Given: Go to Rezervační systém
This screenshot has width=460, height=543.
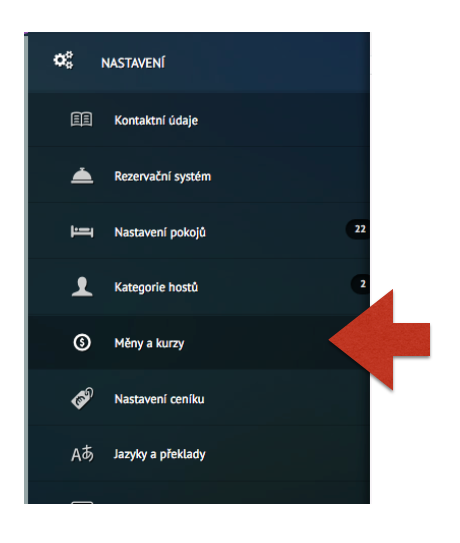Looking at the screenshot, I should (199, 176).
